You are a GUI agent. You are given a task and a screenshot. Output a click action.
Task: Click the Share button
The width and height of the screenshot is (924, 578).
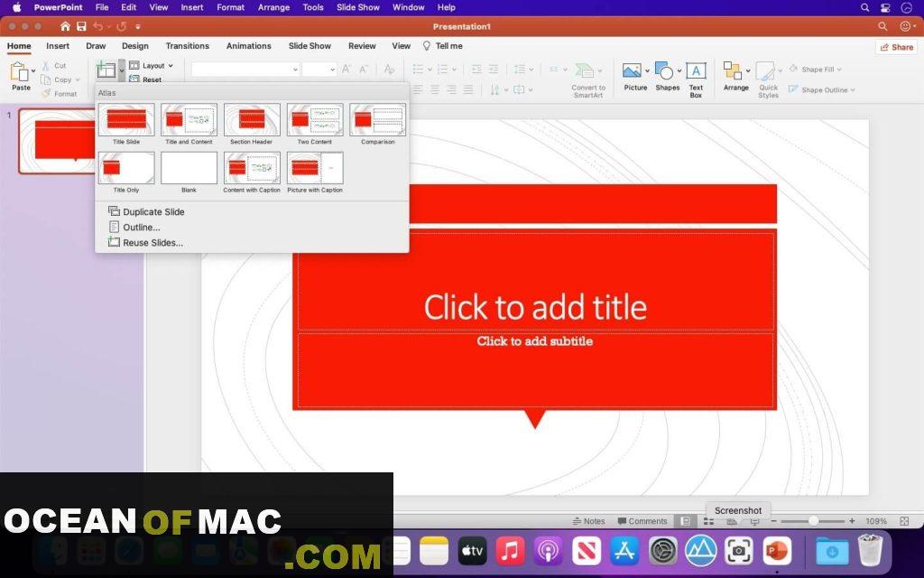[x=896, y=47]
